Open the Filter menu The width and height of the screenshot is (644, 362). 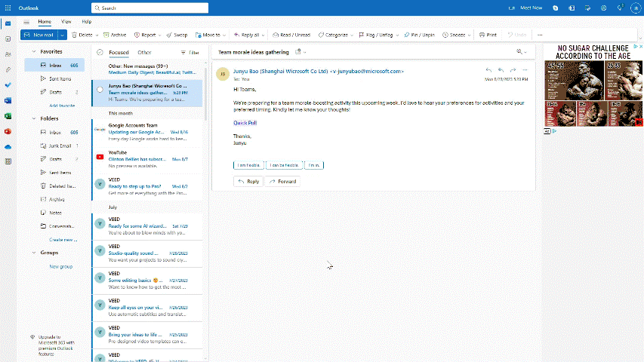[x=190, y=53]
